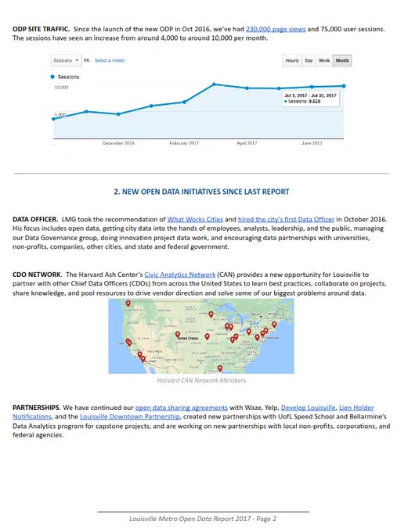Switch chart to Day view
The width and height of the screenshot is (408, 532).
(309, 60)
